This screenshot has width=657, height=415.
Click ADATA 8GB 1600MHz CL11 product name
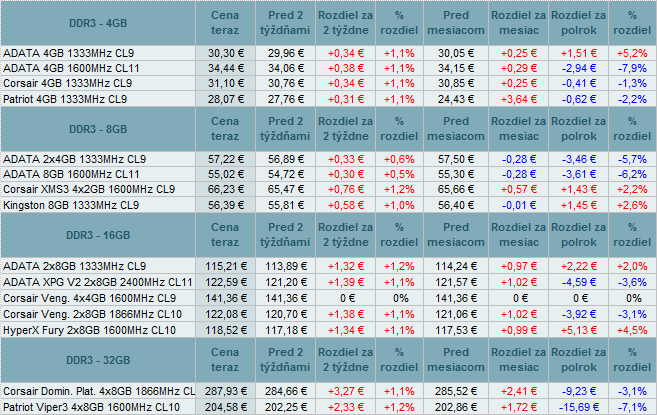point(71,174)
